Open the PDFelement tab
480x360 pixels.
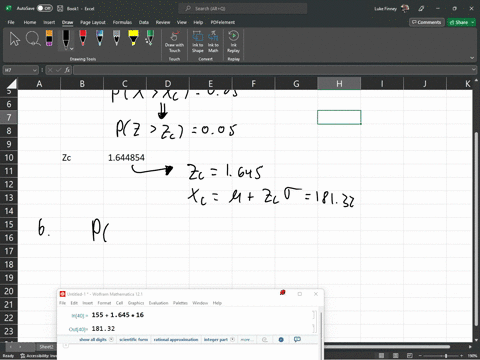pos(223,22)
